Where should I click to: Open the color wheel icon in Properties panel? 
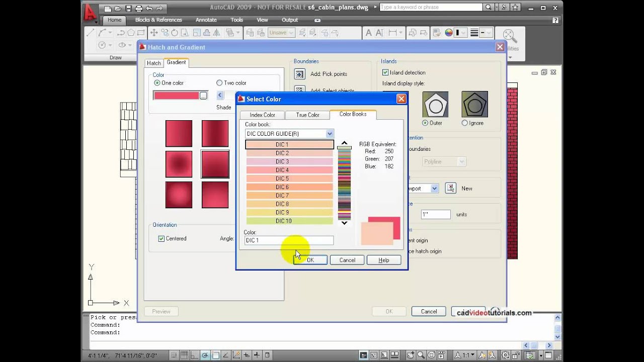(x=449, y=33)
